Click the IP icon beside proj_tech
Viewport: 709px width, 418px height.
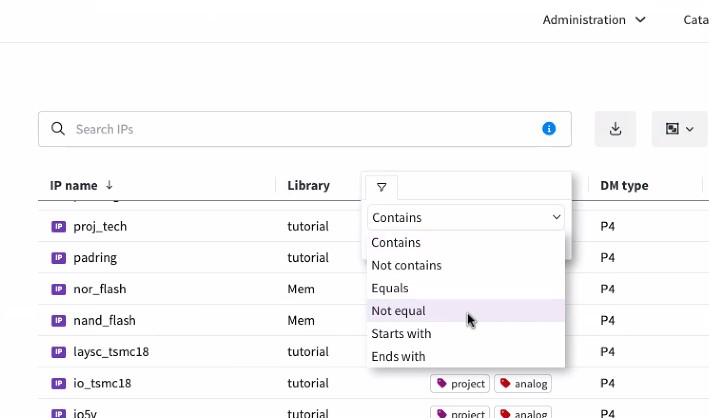pyautogui.click(x=58, y=226)
